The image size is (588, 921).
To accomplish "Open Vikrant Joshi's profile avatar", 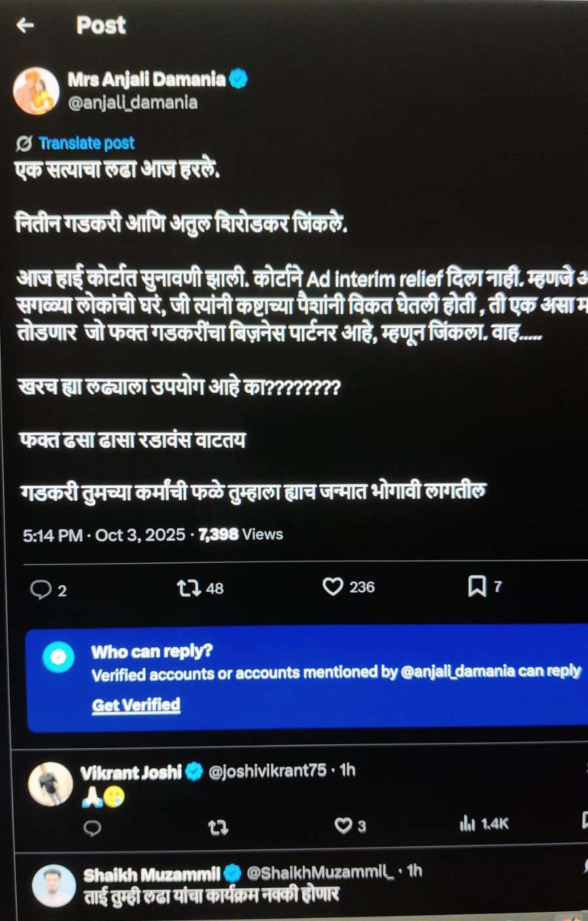I will tap(50, 784).
